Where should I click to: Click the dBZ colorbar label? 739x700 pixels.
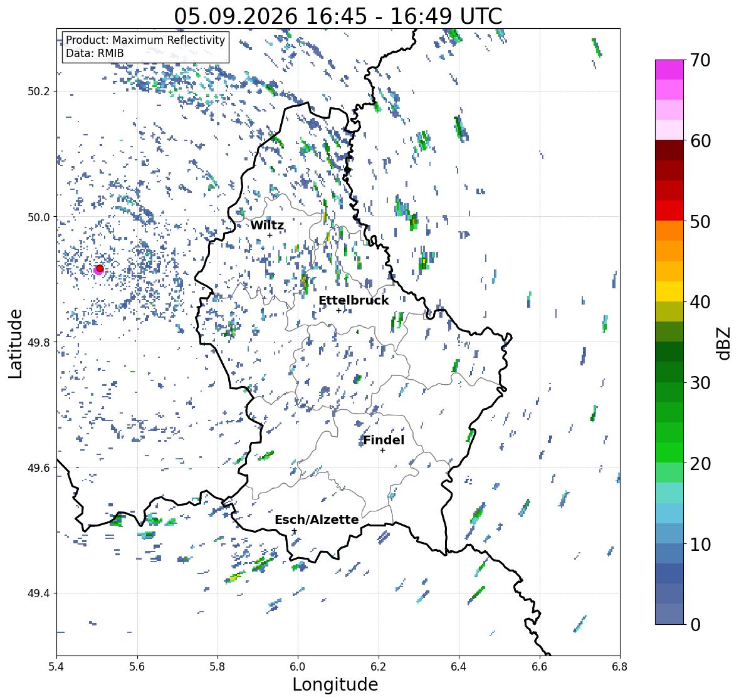tap(724, 343)
